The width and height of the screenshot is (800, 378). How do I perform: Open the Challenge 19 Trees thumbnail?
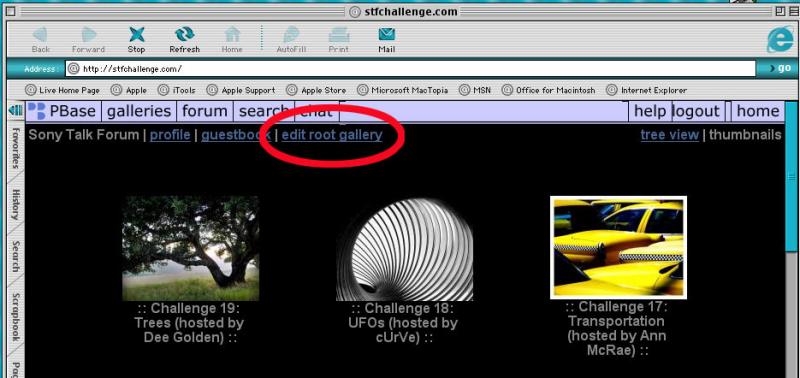(190, 248)
